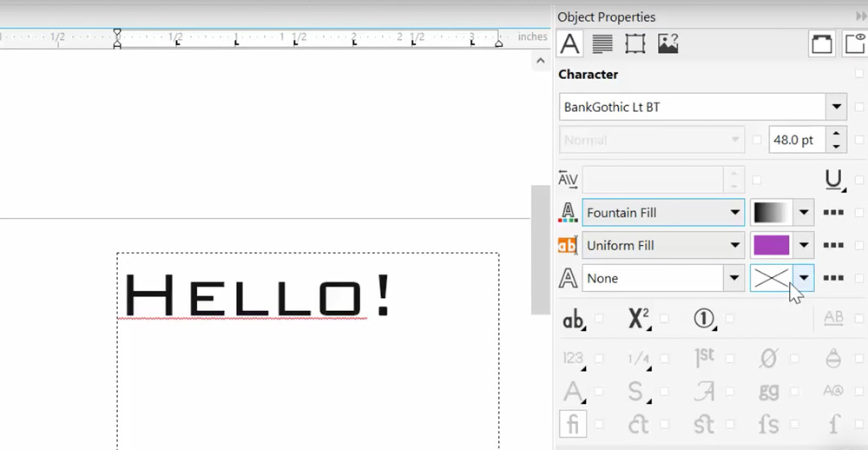Open the Underline style button

click(x=833, y=180)
